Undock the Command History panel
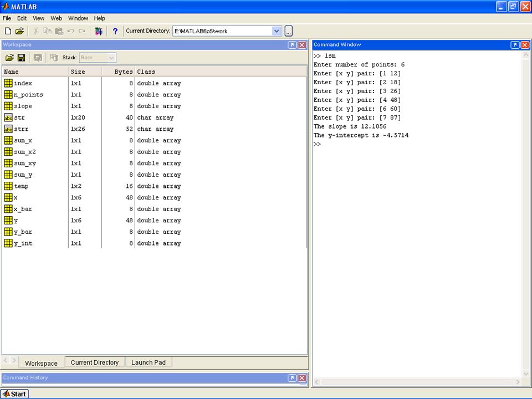Image resolution: width=532 pixels, height=399 pixels. coord(292,377)
